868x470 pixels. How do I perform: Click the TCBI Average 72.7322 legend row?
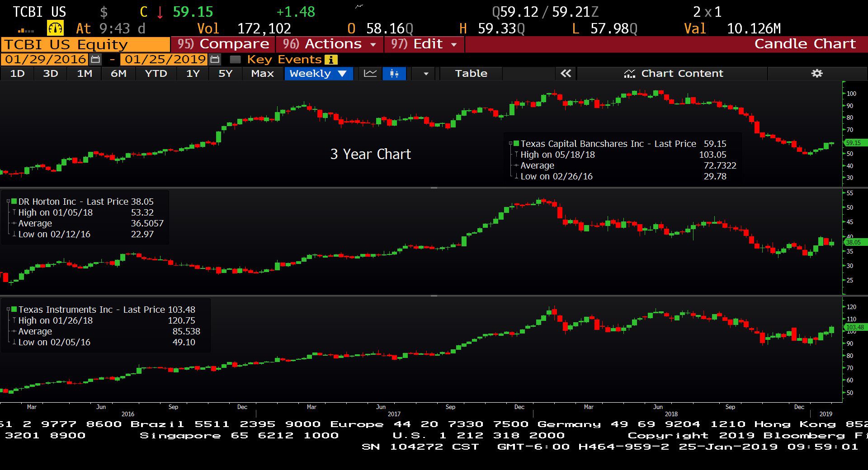pos(625,165)
